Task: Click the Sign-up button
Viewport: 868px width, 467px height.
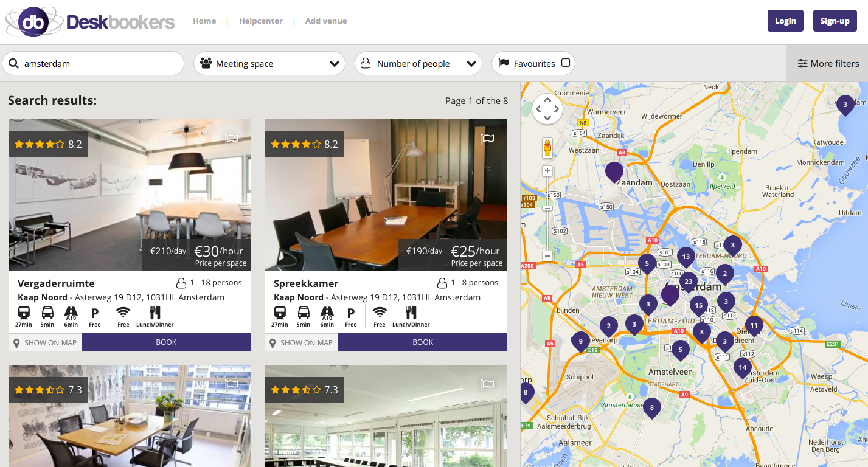Action: point(835,21)
